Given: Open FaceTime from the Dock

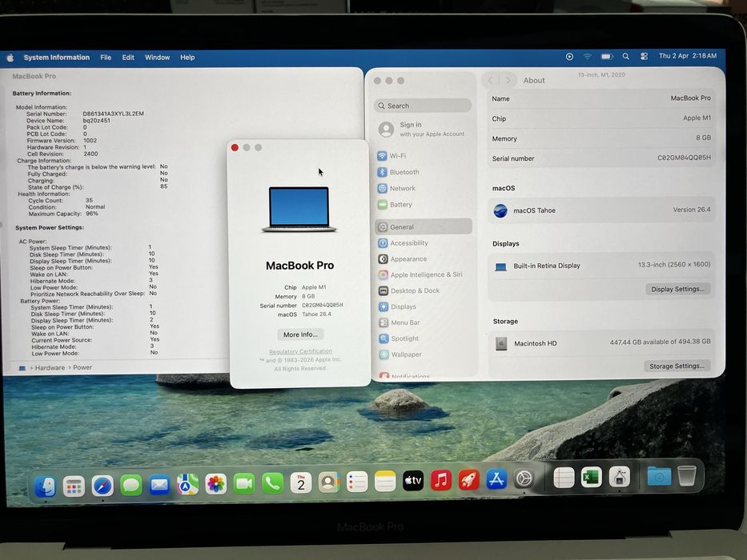Looking at the screenshot, I should 244,483.
